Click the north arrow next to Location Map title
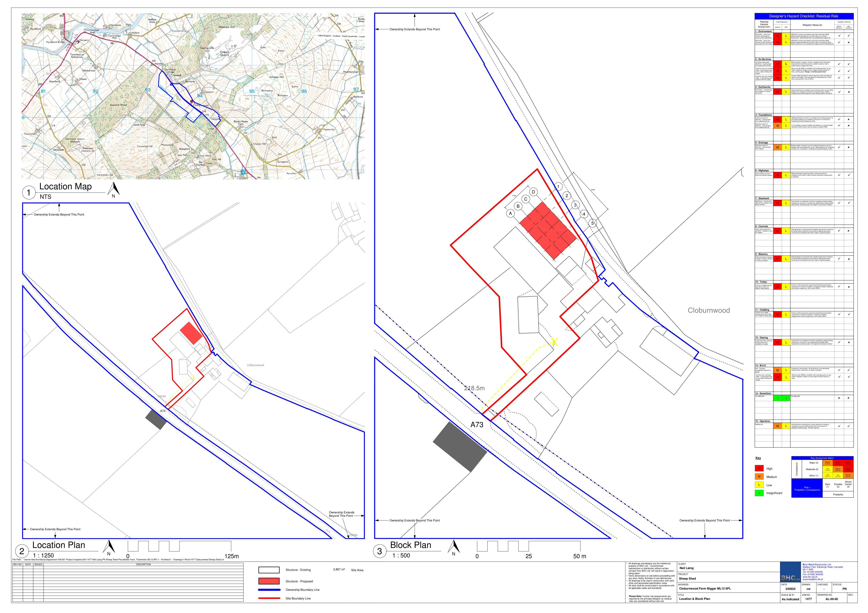This screenshot has height=613, width=868. coord(113,190)
